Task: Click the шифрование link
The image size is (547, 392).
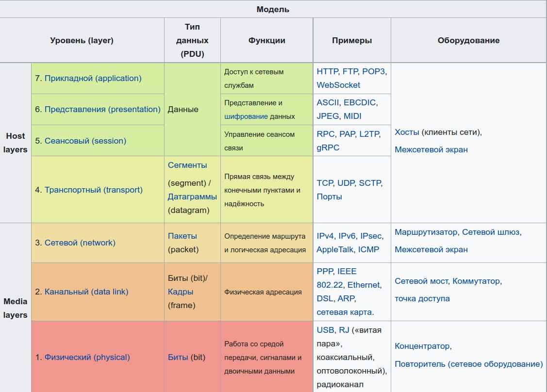Action: (x=246, y=116)
